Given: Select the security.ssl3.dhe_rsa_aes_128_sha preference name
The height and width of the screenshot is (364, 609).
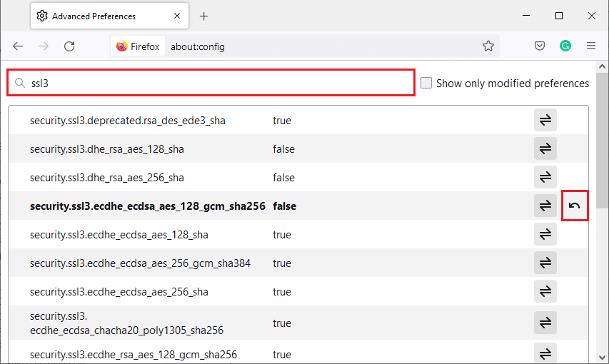Looking at the screenshot, I should (107, 149).
